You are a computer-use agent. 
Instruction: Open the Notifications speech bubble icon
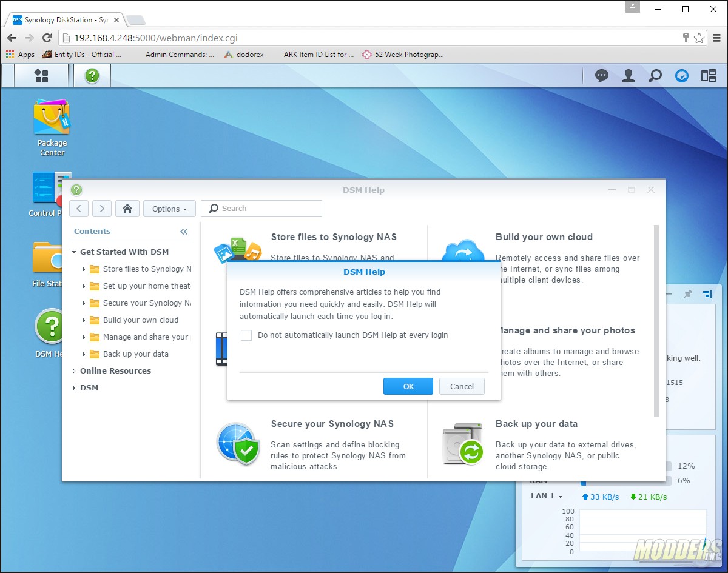click(602, 76)
